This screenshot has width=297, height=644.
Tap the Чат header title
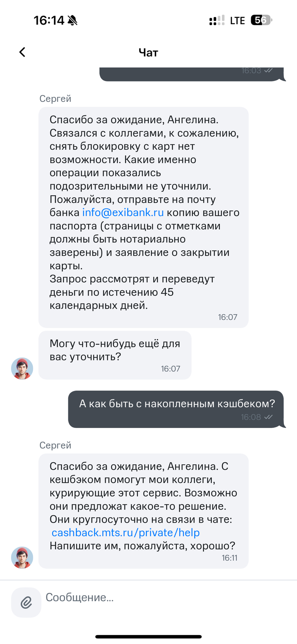point(148,52)
